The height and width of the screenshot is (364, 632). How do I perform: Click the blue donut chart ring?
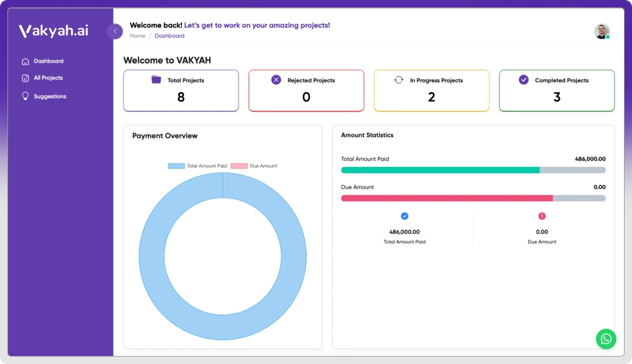(x=152, y=256)
